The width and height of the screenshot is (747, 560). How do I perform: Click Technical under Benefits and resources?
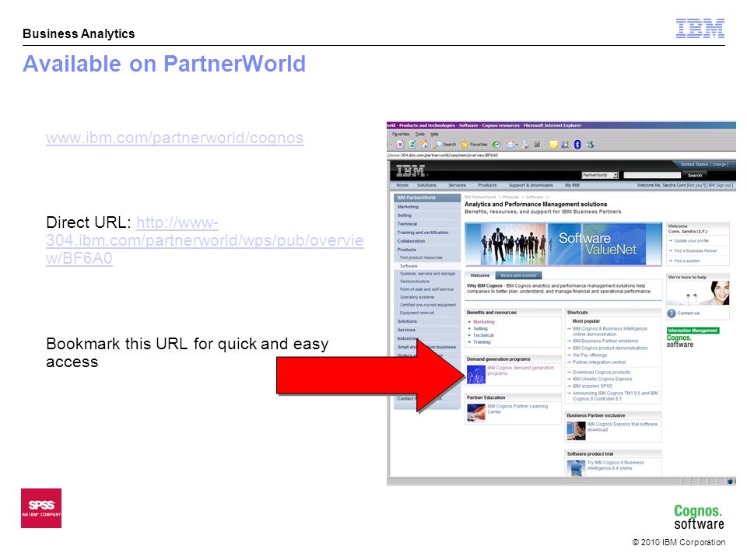pos(483,335)
